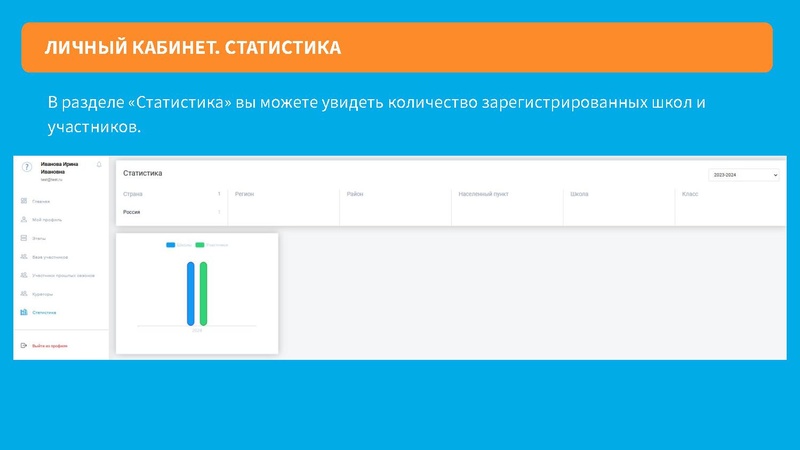800x450 pixels.
Task: Click the Мой профиль person icon
Action: (x=23, y=219)
